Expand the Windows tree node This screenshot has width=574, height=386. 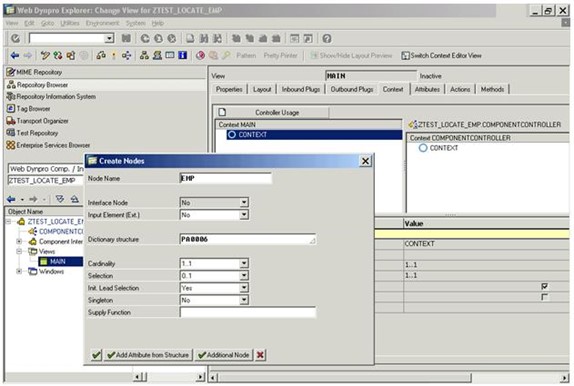pyautogui.click(x=19, y=271)
